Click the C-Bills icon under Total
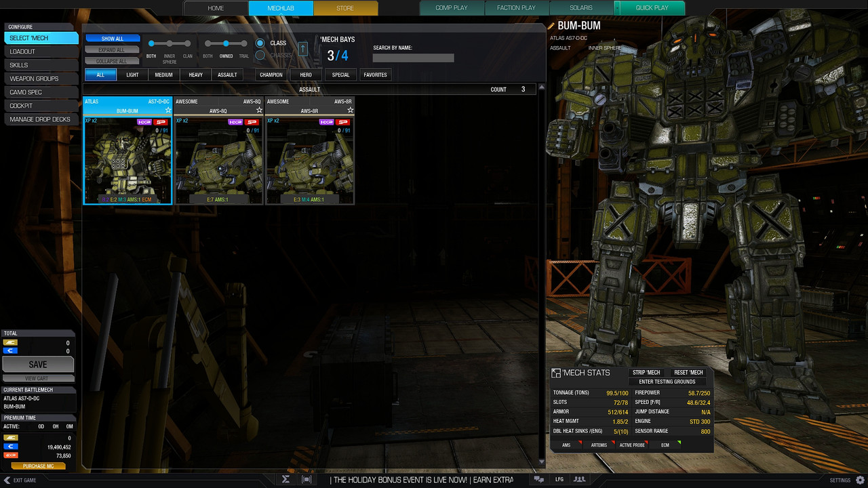 (11, 351)
